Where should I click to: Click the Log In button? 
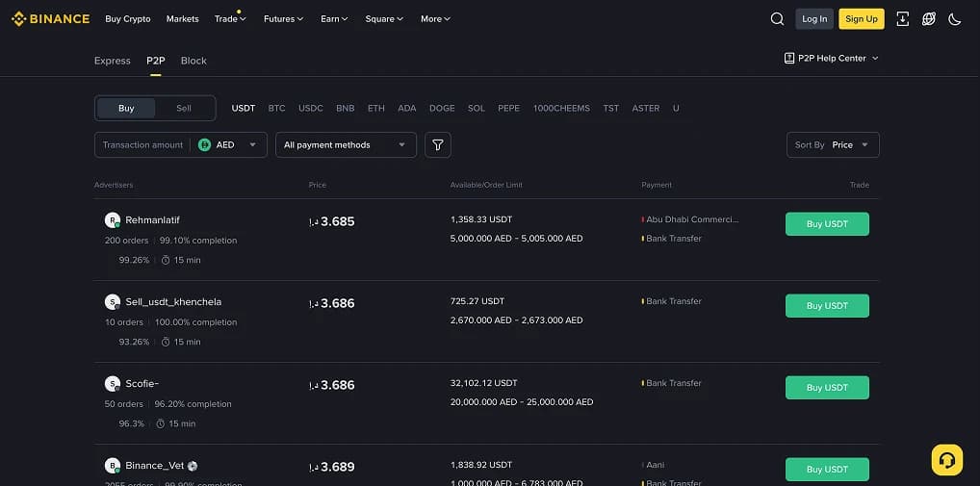(814, 18)
